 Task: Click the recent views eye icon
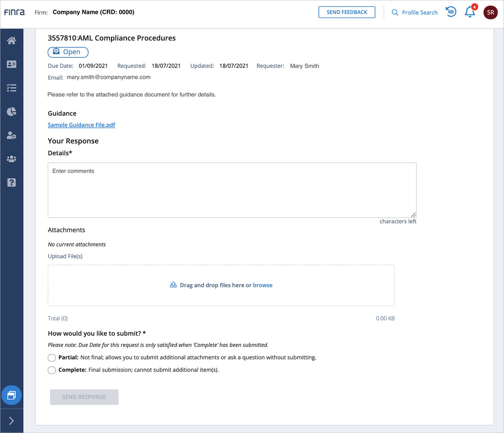point(451,12)
